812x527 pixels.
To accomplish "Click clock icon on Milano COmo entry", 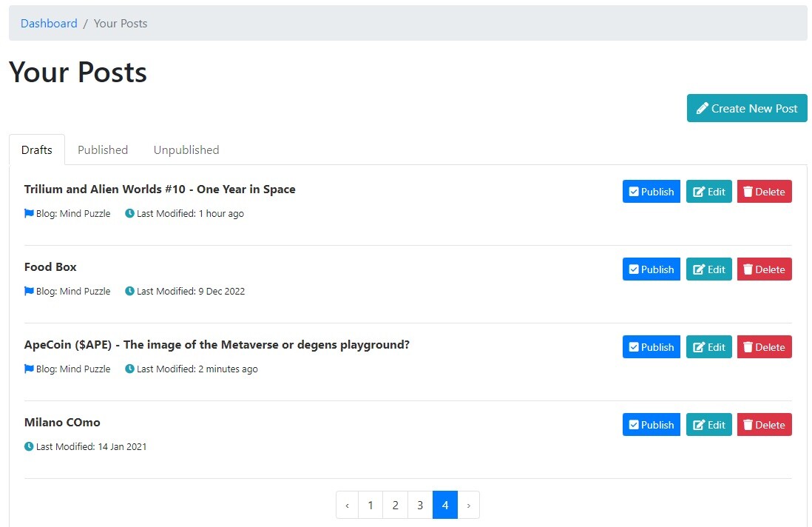I will click(29, 446).
